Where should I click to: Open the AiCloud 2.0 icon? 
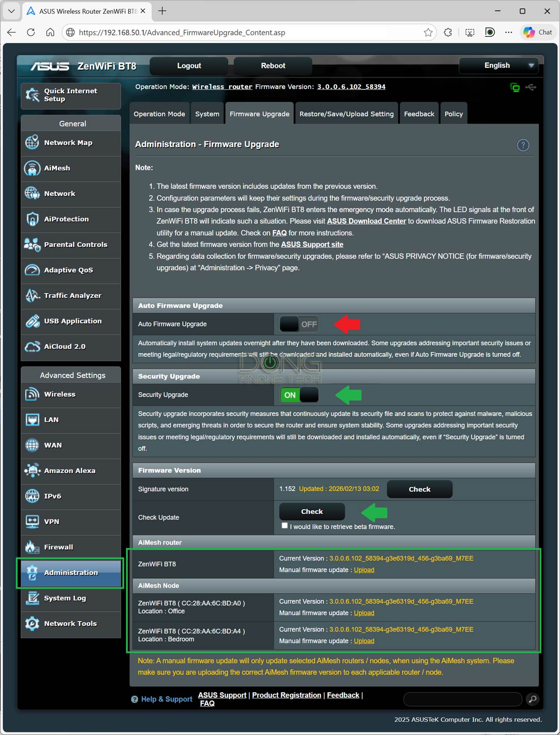(x=32, y=346)
